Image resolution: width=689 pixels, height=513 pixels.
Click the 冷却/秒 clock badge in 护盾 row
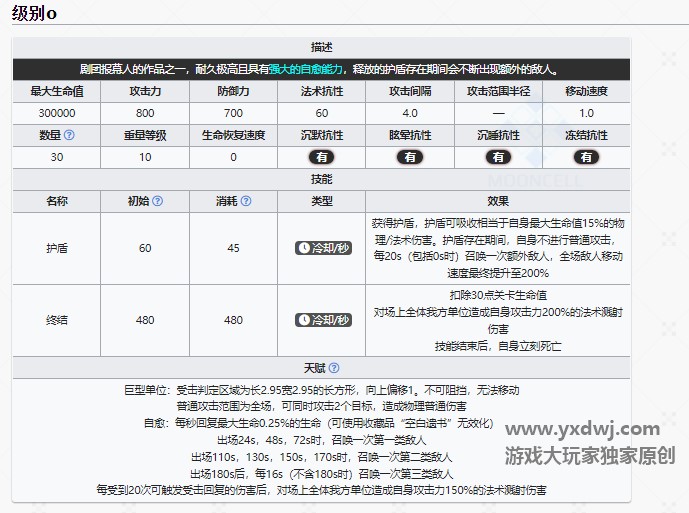pos(322,248)
